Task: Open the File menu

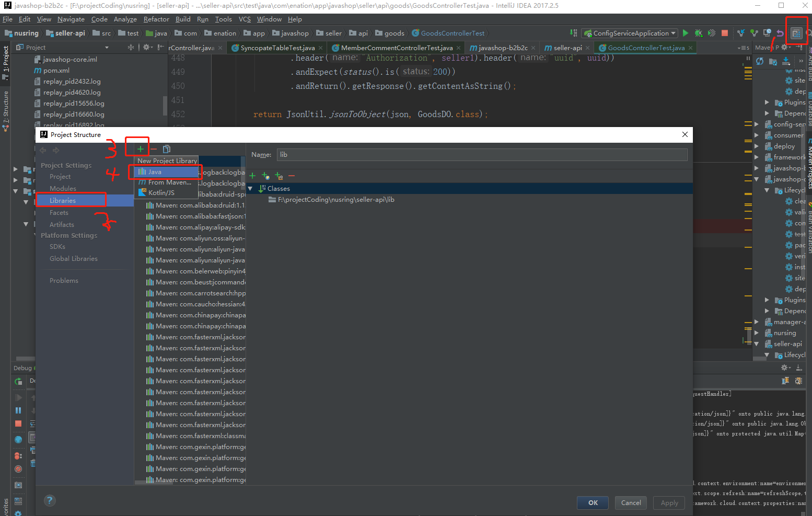Action: (7, 19)
